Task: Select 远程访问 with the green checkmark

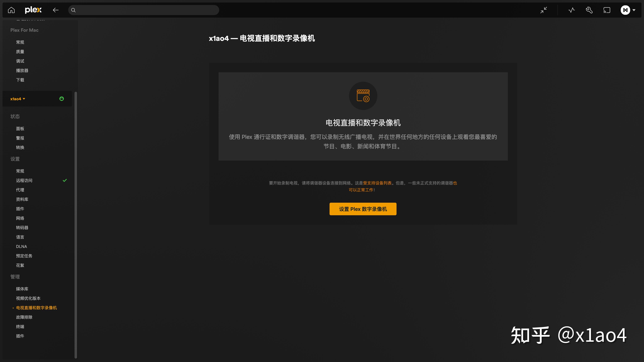Action: (24, 180)
